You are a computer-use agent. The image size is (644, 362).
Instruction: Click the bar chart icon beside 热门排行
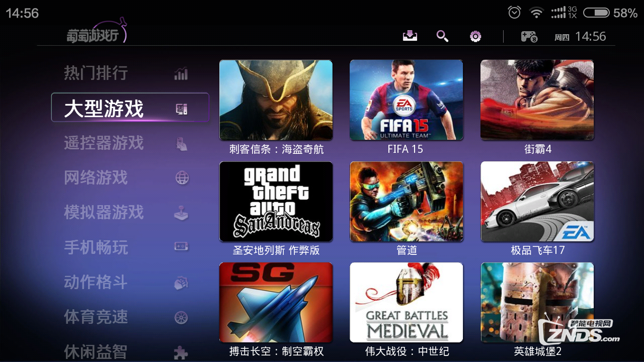(x=181, y=73)
